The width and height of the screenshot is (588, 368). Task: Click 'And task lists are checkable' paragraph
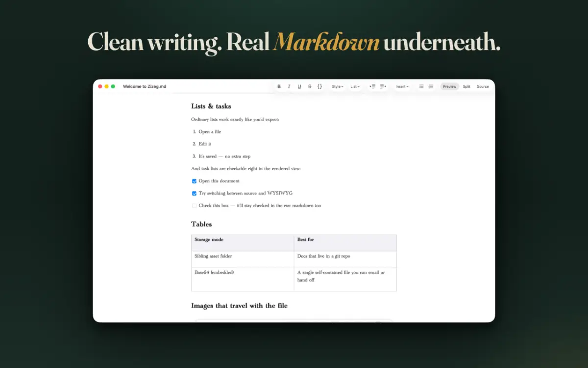click(246, 168)
